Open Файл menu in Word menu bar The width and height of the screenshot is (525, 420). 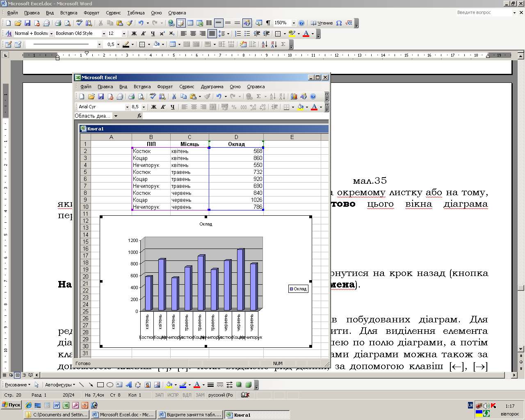click(x=12, y=13)
